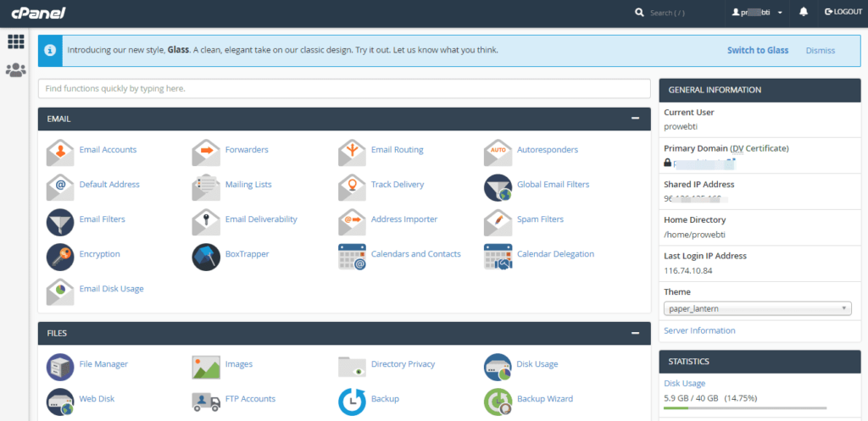The image size is (868, 421).
Task: Select the Disk Usage icon in Files
Action: pyautogui.click(x=498, y=368)
